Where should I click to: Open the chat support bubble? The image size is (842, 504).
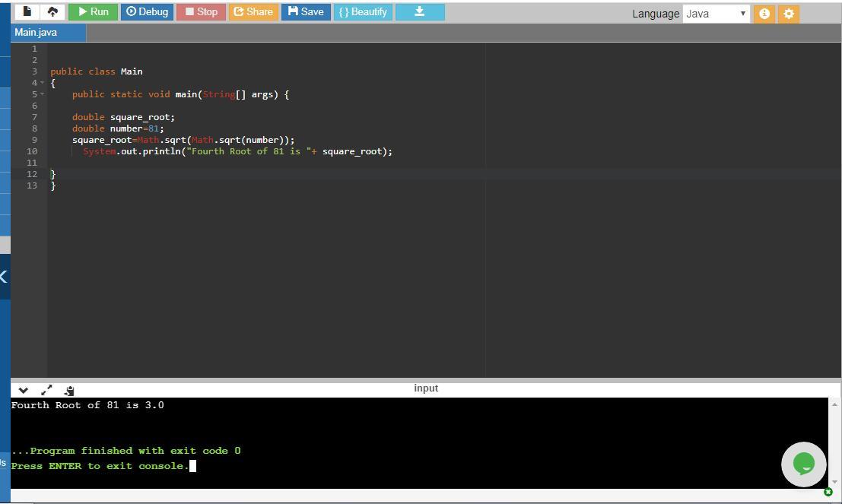pos(803,464)
